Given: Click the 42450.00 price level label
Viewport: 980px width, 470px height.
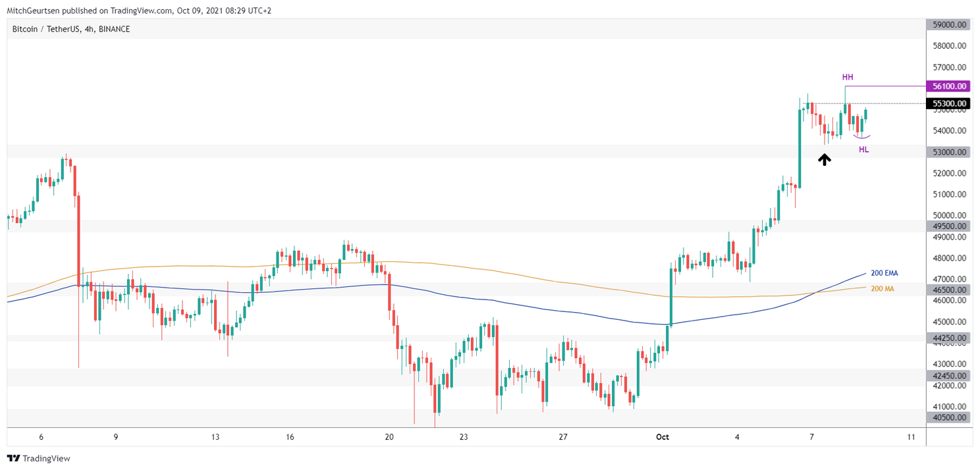Looking at the screenshot, I should (948, 376).
